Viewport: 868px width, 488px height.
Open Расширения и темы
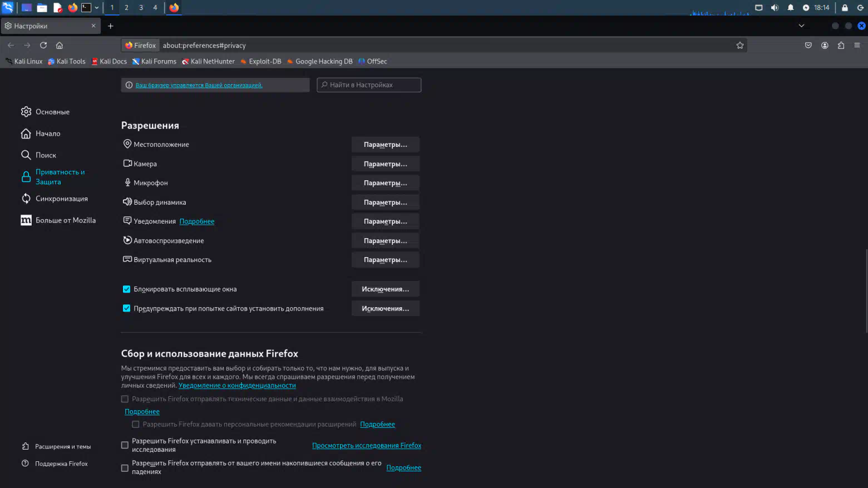56,446
